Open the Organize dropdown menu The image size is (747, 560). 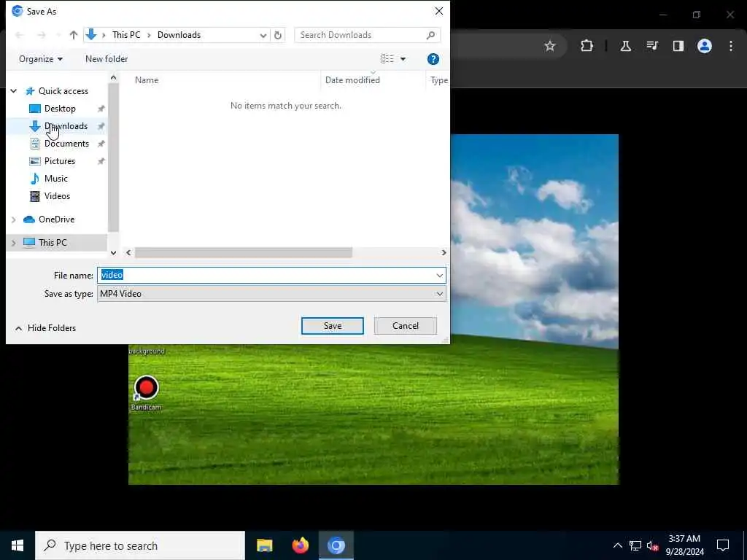[41, 59]
